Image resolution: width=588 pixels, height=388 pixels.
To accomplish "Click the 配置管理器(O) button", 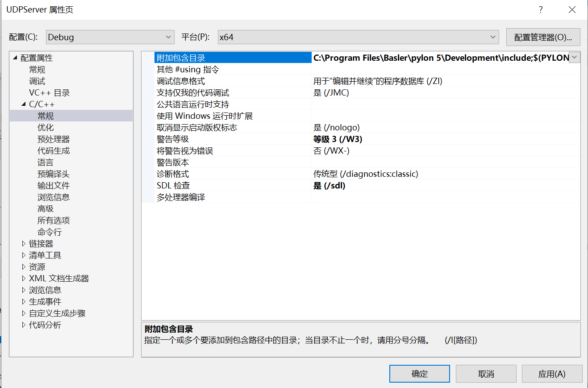I will pyautogui.click(x=543, y=37).
